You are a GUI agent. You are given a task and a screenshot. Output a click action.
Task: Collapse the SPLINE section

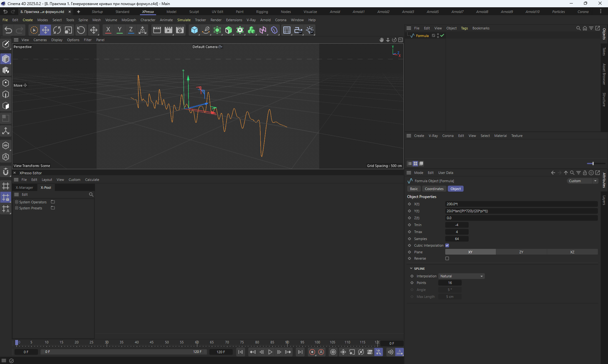click(411, 268)
